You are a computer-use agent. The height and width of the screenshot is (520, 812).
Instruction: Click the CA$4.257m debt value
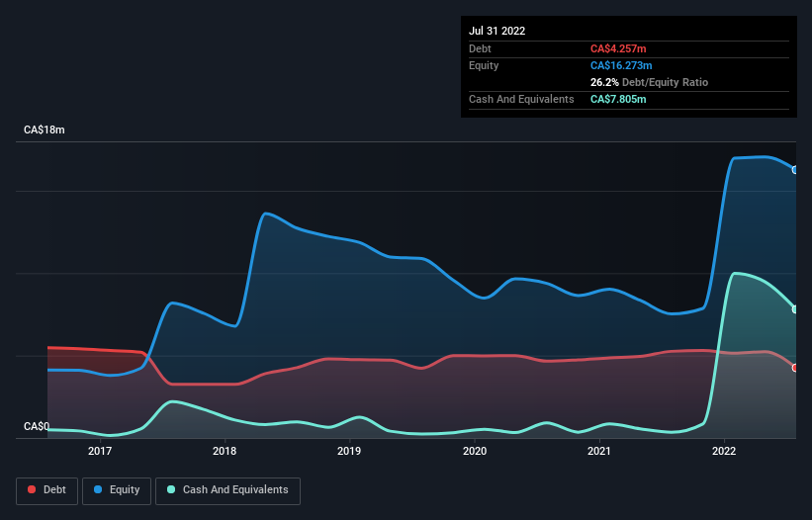coord(618,48)
